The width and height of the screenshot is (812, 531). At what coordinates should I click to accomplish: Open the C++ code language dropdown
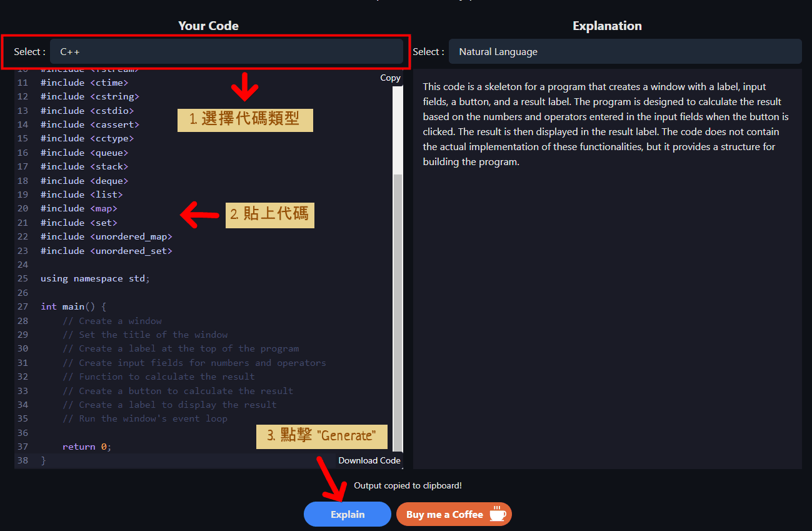click(226, 52)
